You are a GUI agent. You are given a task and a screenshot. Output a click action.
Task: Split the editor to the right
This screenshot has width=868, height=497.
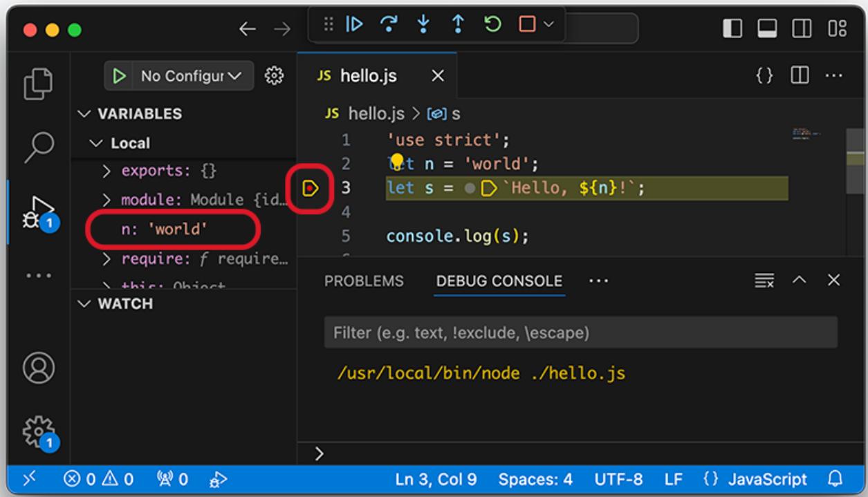pos(800,75)
